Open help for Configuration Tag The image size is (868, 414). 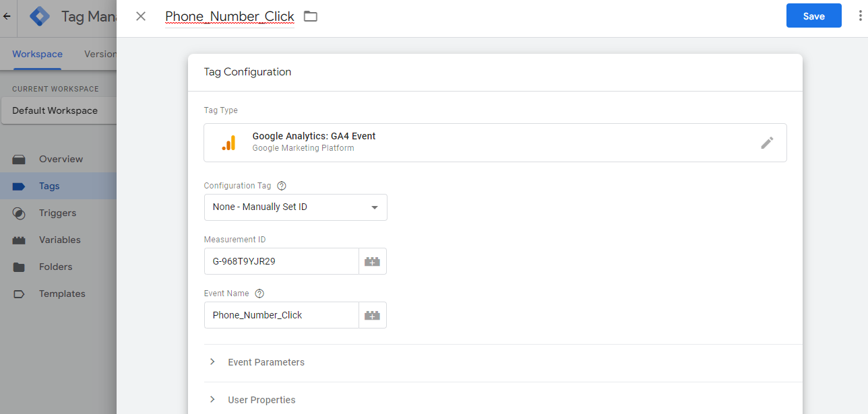282,186
